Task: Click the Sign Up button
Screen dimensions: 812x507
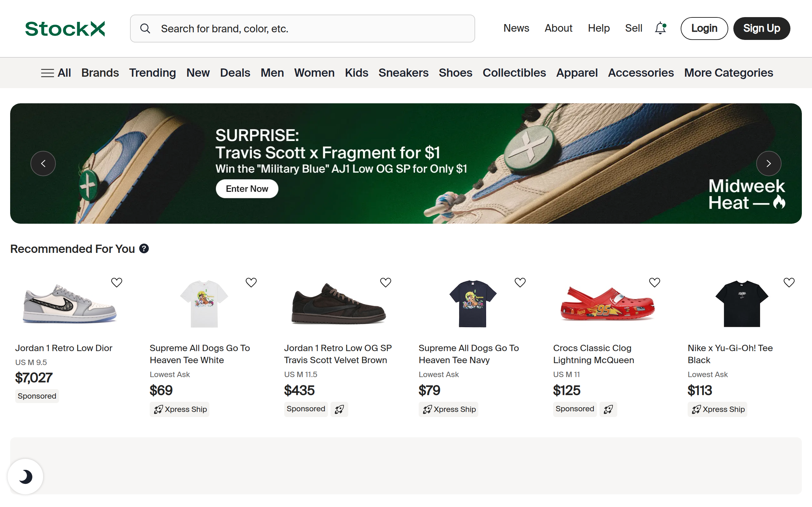Action: coord(761,29)
